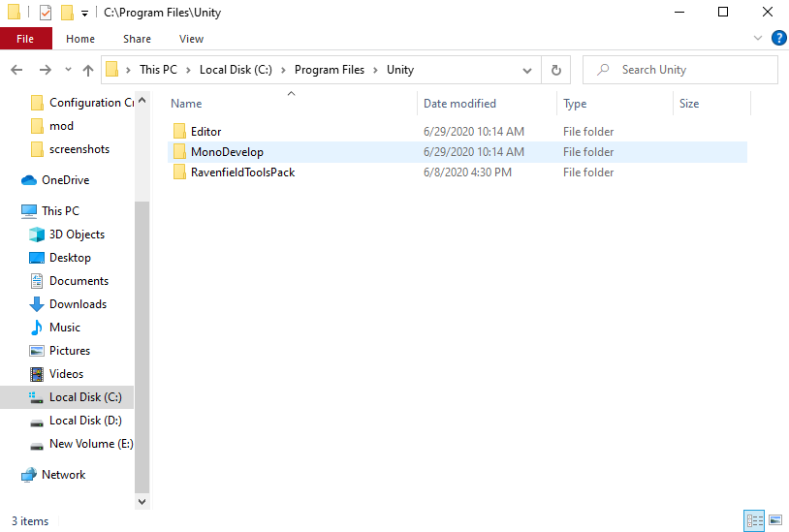Screen dimensions: 789x532
Task: Open Customize Quick Access Toolbar dropdown
Action: 84,14
